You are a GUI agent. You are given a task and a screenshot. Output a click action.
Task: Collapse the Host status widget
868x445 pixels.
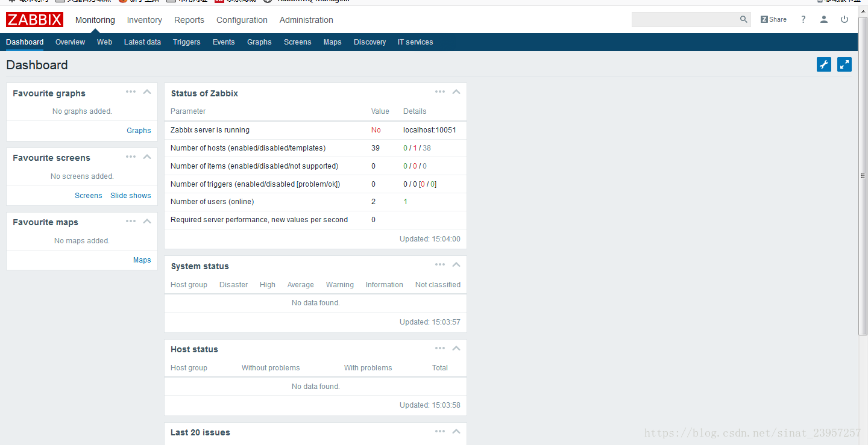click(x=456, y=348)
